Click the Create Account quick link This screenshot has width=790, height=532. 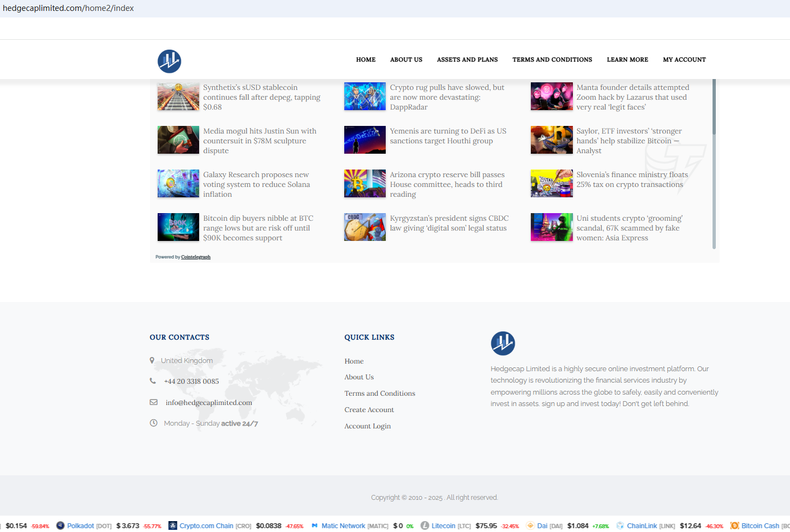[369, 410]
